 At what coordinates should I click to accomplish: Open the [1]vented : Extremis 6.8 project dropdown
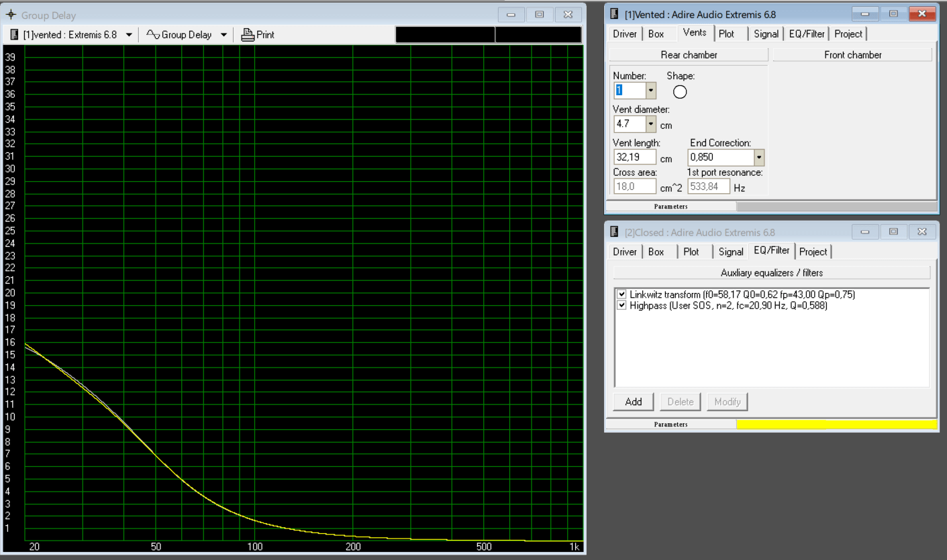(x=129, y=35)
